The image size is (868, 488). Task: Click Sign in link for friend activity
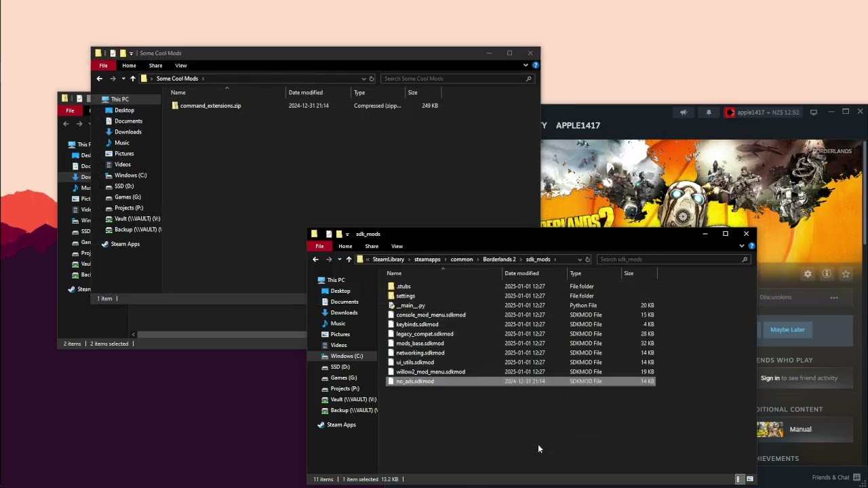[770, 378]
